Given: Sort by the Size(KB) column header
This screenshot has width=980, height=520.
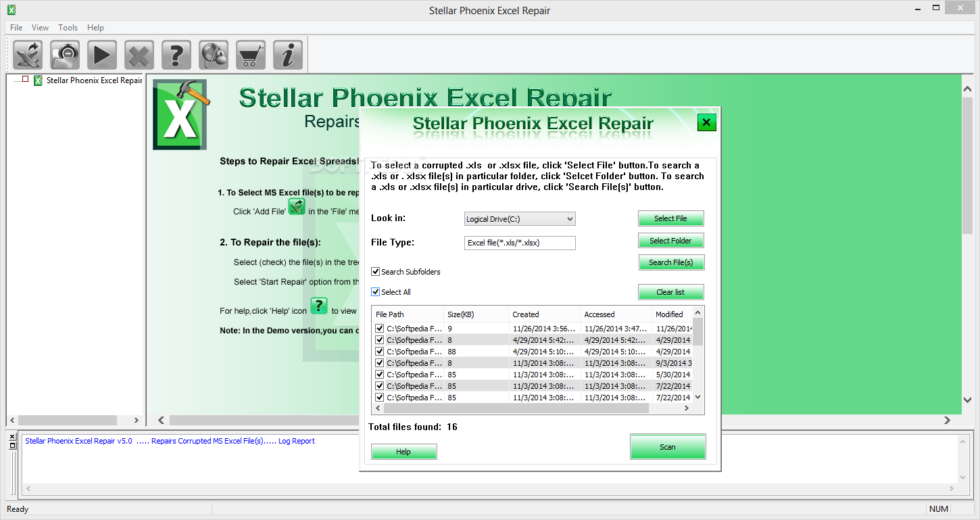Looking at the screenshot, I should [476, 314].
